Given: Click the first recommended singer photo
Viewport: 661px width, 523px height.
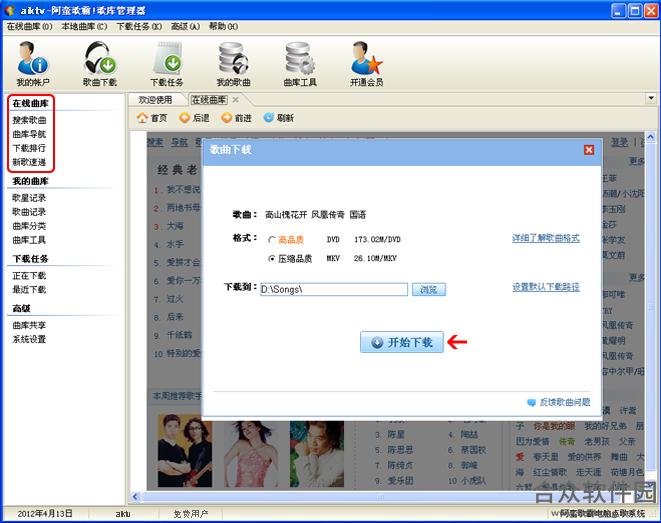Looking at the screenshot, I should coord(185,451).
